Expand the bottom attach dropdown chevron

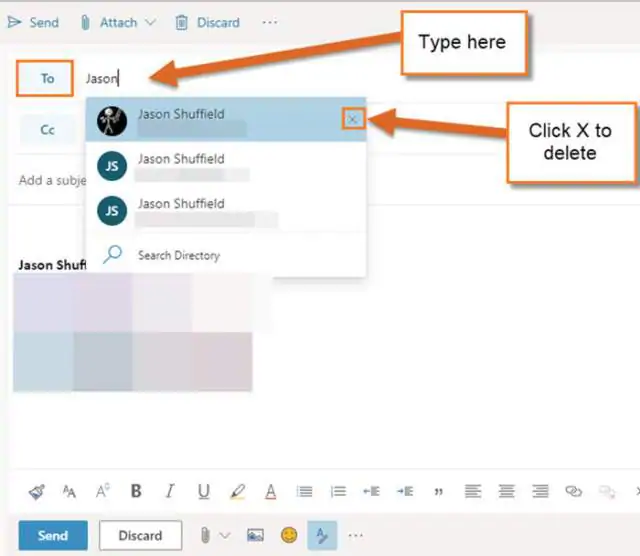click(225, 535)
